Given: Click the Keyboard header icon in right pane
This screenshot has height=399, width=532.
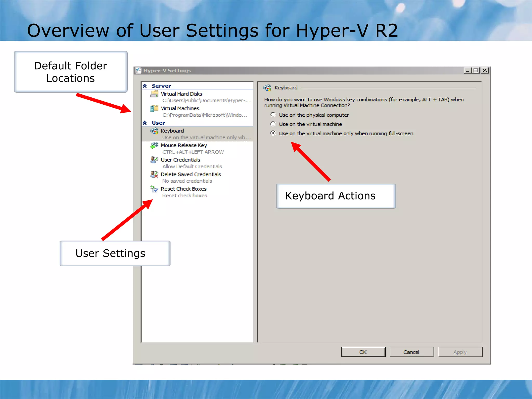Looking at the screenshot, I should [267, 88].
